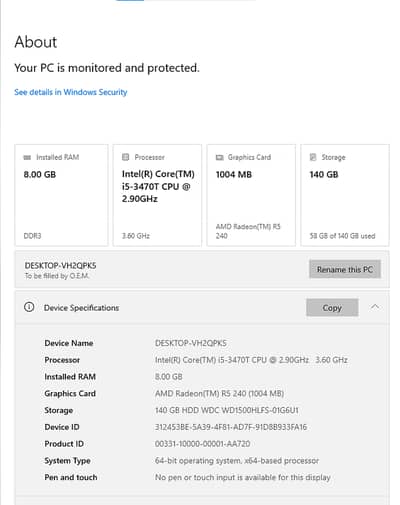Select the Product ID value 00331-10000-00001-AA720

point(202,444)
